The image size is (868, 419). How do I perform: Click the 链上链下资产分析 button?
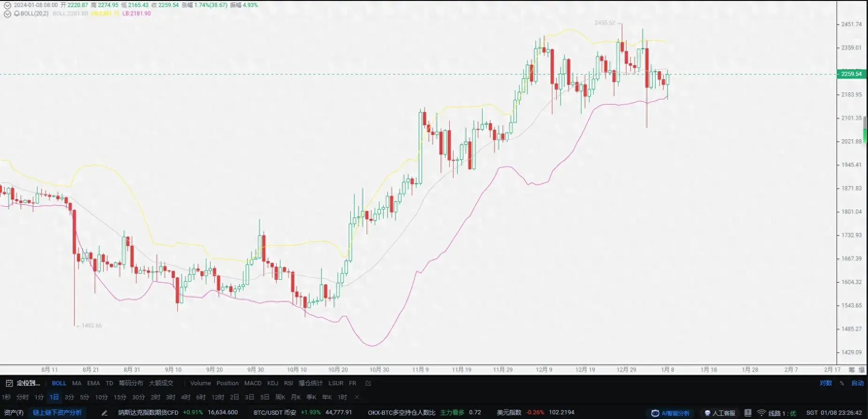point(57,413)
